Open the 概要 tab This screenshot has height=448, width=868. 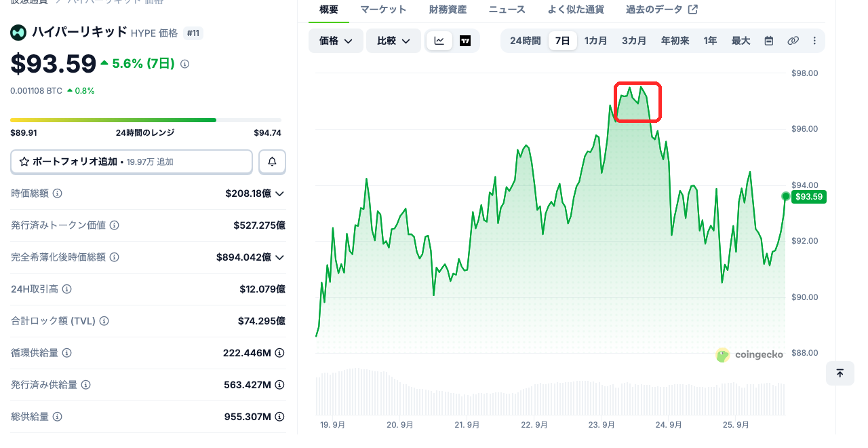pos(328,10)
